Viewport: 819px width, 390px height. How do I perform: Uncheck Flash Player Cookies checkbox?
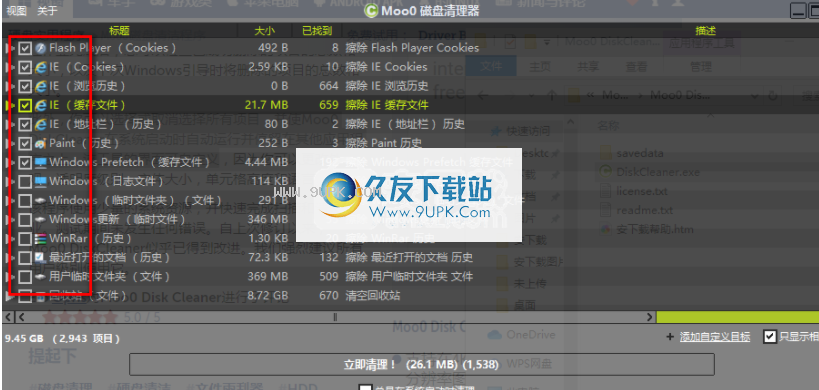tap(25, 48)
